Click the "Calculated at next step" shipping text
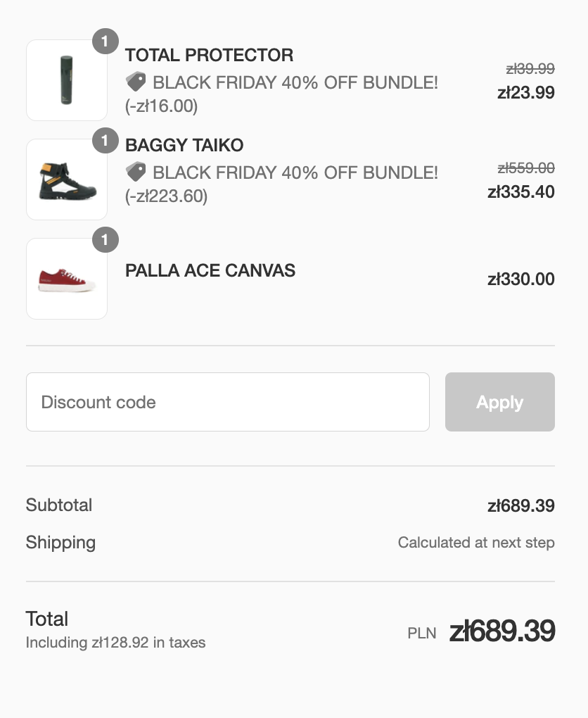The width and height of the screenshot is (588, 718). [476, 543]
